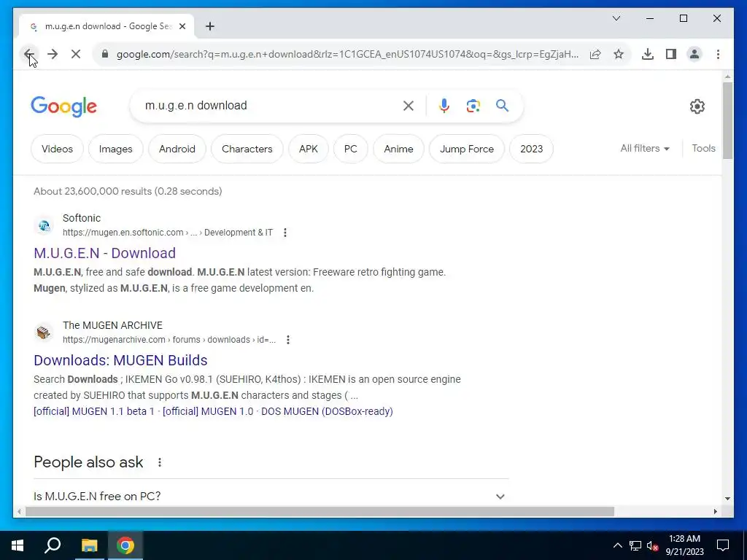
Task: Click into the Google search box text
Action: [196, 105]
